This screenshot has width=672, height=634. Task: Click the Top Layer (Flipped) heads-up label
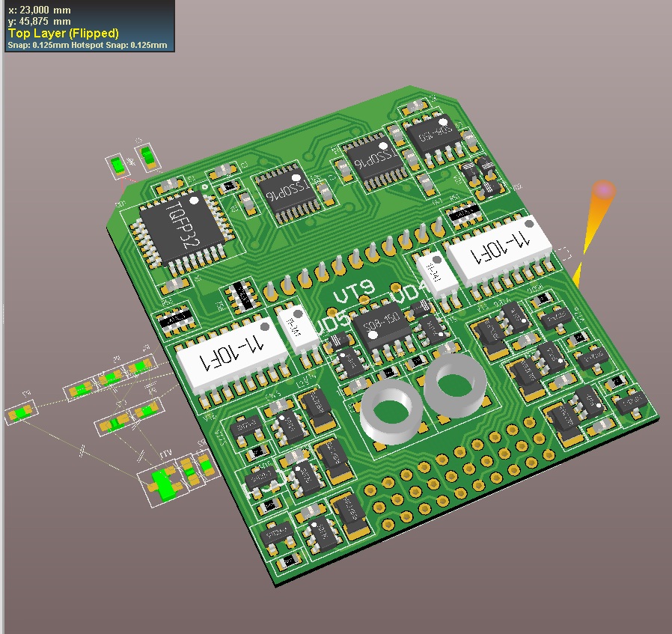click(63, 34)
